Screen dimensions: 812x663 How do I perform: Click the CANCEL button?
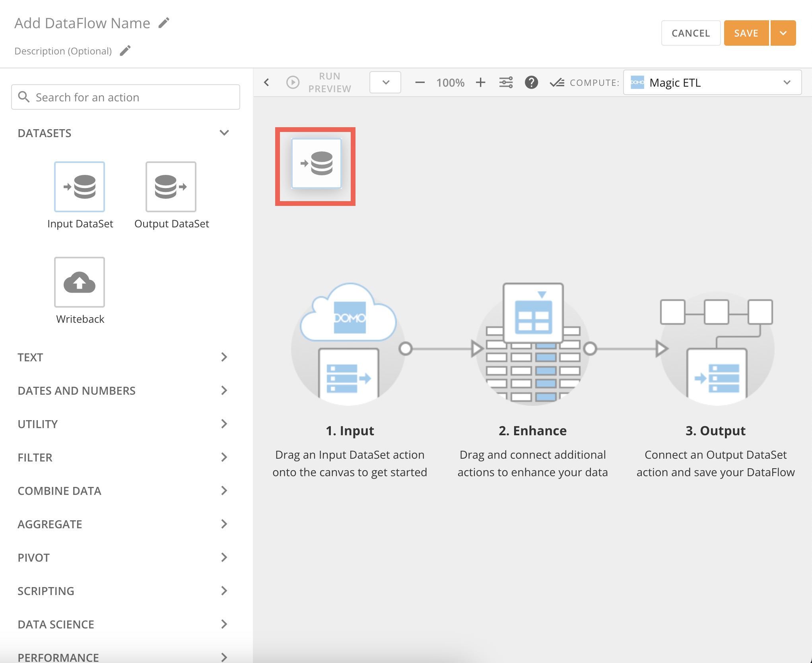(691, 33)
